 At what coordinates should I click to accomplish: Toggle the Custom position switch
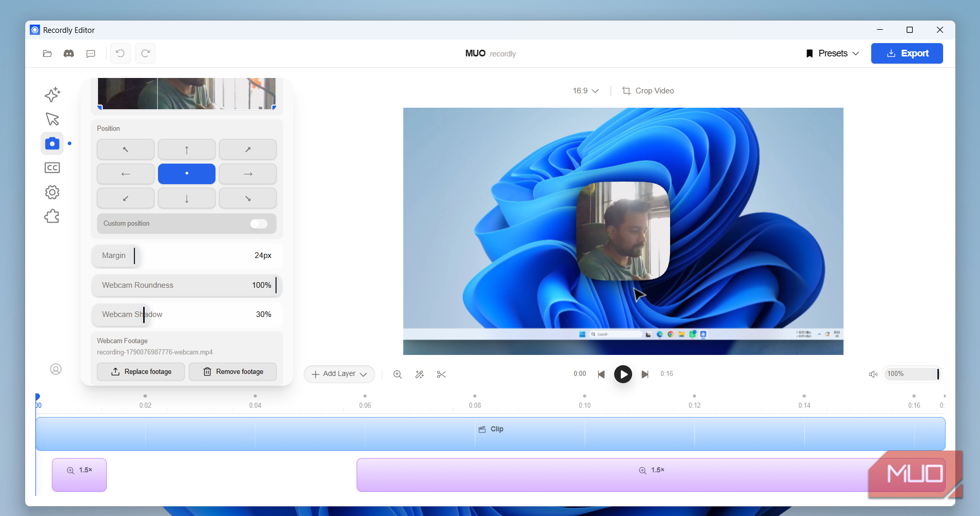coord(259,224)
